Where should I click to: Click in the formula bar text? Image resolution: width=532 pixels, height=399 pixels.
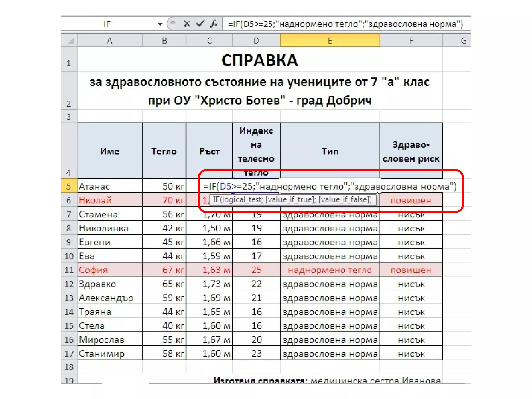345,24
